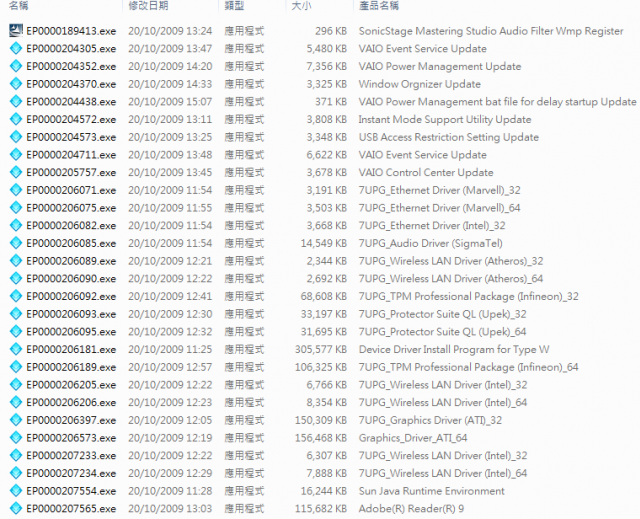Screen dimensions: 640x519
Task: Select file name EP0000207233.exe
Action: tap(71, 455)
